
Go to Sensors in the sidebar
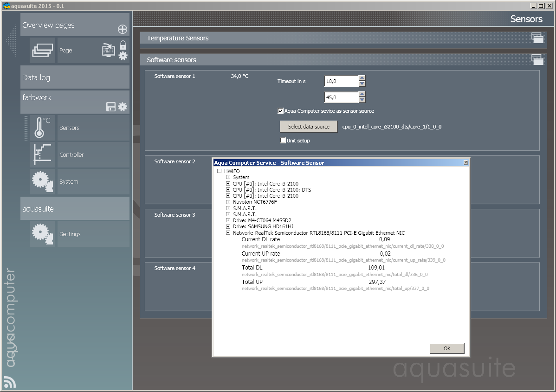click(x=93, y=128)
